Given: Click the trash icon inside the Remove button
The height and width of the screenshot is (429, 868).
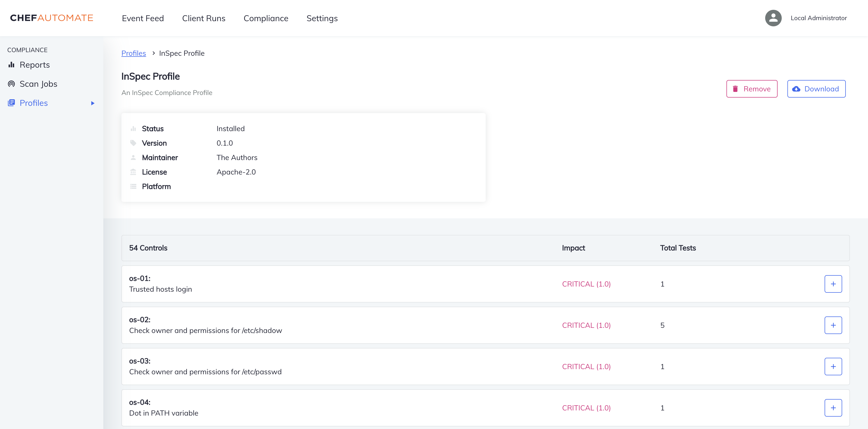Looking at the screenshot, I should 735,89.
